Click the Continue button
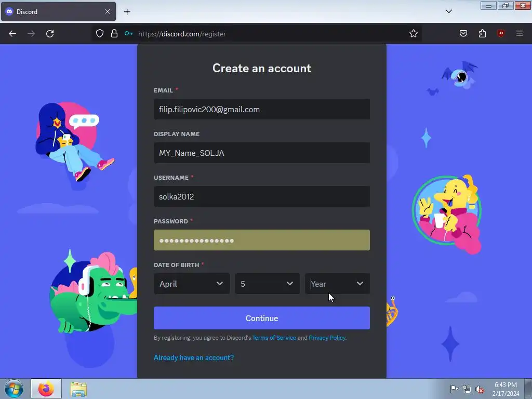 pyautogui.click(x=262, y=318)
